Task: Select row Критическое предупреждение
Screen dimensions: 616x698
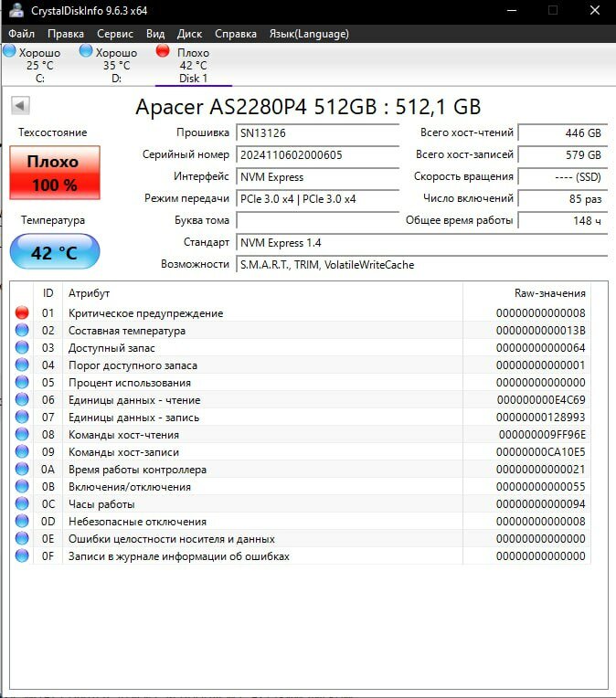Action: point(301,313)
